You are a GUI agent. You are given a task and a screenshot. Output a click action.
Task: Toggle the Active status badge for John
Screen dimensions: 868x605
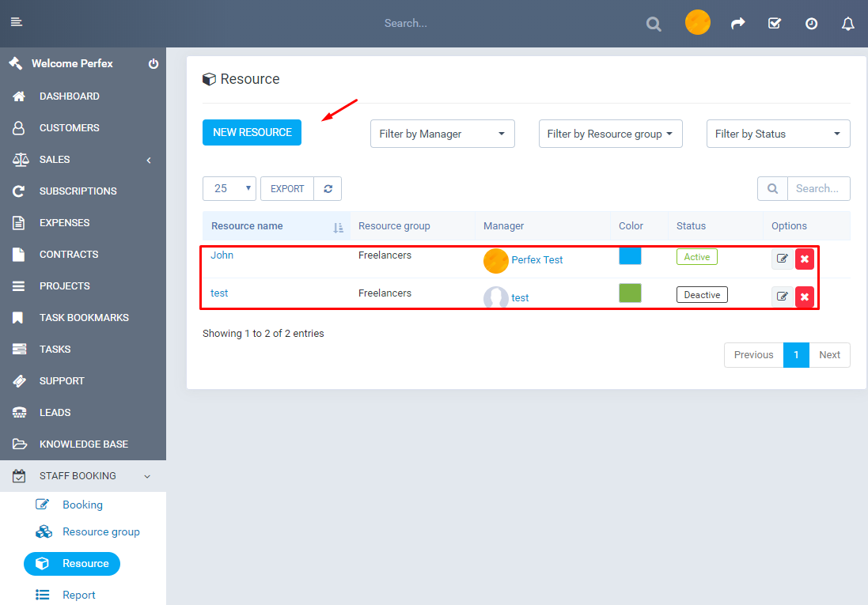coord(696,257)
